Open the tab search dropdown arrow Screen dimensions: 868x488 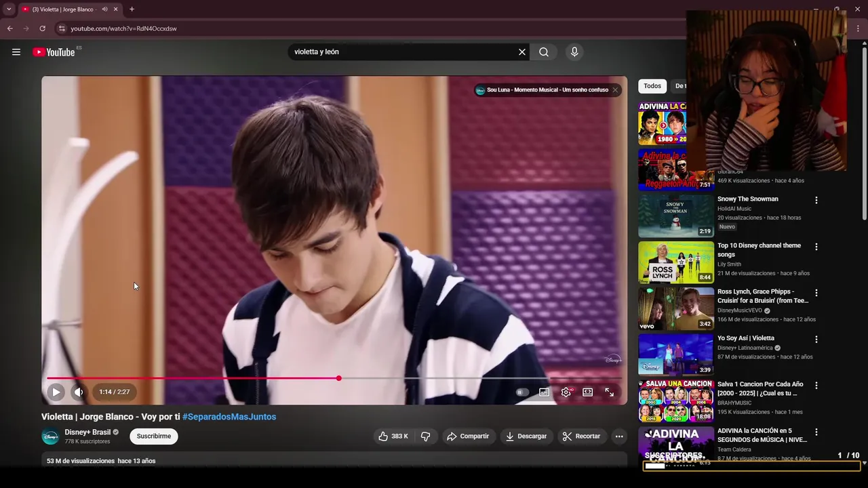(x=9, y=9)
